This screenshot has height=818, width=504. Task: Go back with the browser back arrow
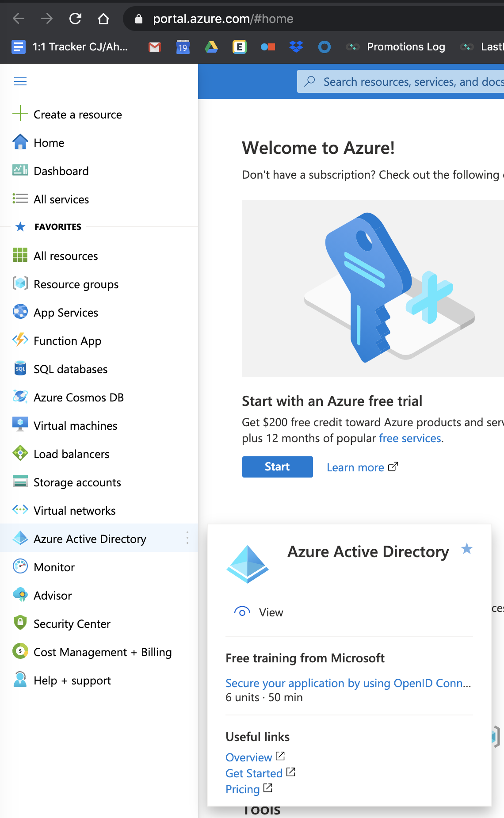19,19
